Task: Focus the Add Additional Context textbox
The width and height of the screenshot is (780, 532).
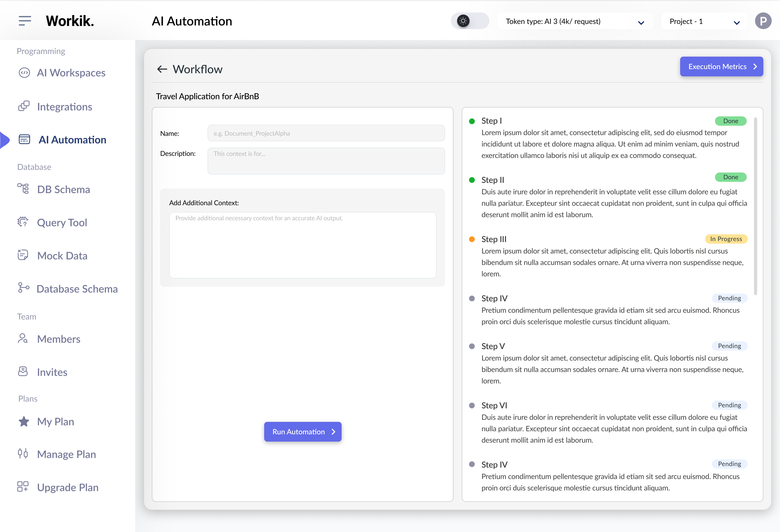Action: pos(302,245)
